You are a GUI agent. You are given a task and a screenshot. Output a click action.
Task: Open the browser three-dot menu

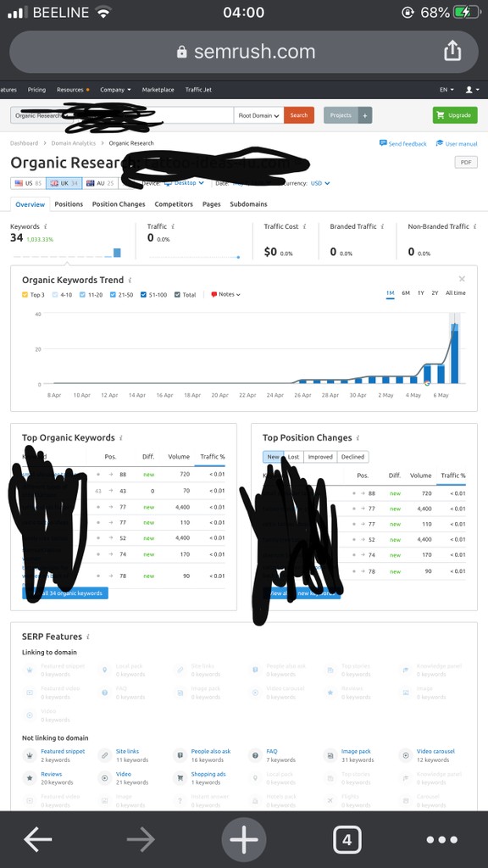(442, 840)
